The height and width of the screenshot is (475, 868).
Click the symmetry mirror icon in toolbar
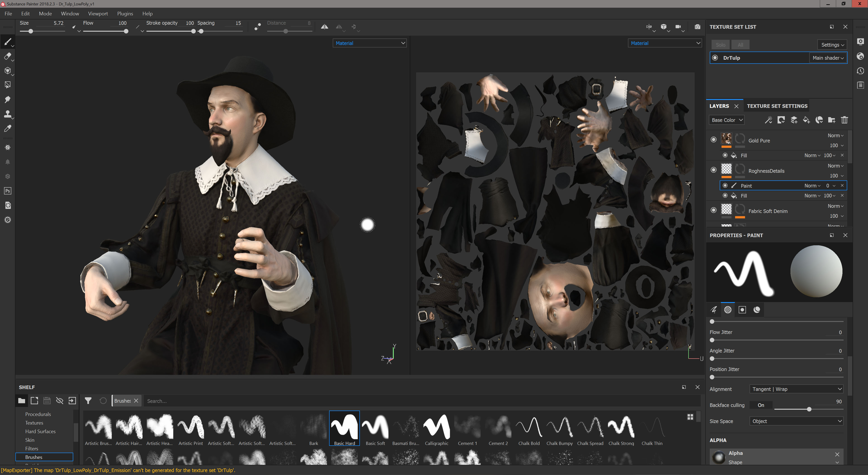[324, 27]
